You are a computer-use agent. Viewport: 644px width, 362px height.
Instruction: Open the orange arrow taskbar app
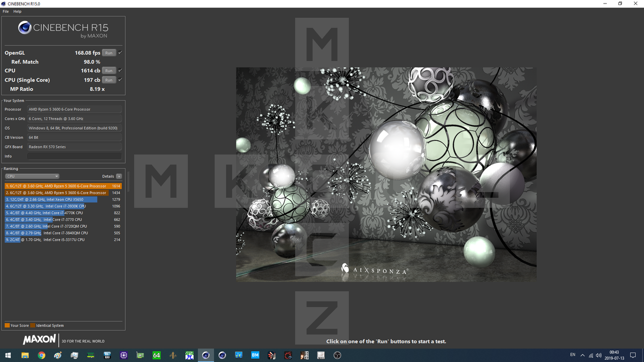coord(173,355)
